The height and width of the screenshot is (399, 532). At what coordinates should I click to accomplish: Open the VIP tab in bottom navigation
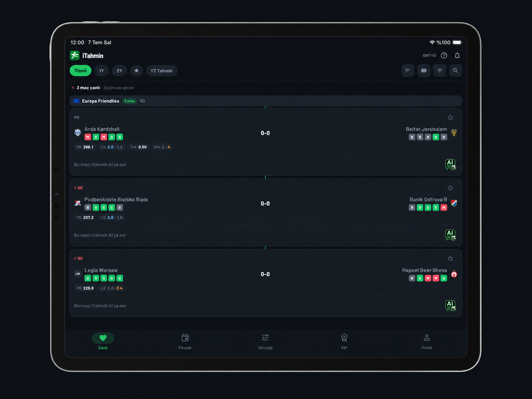(x=344, y=341)
